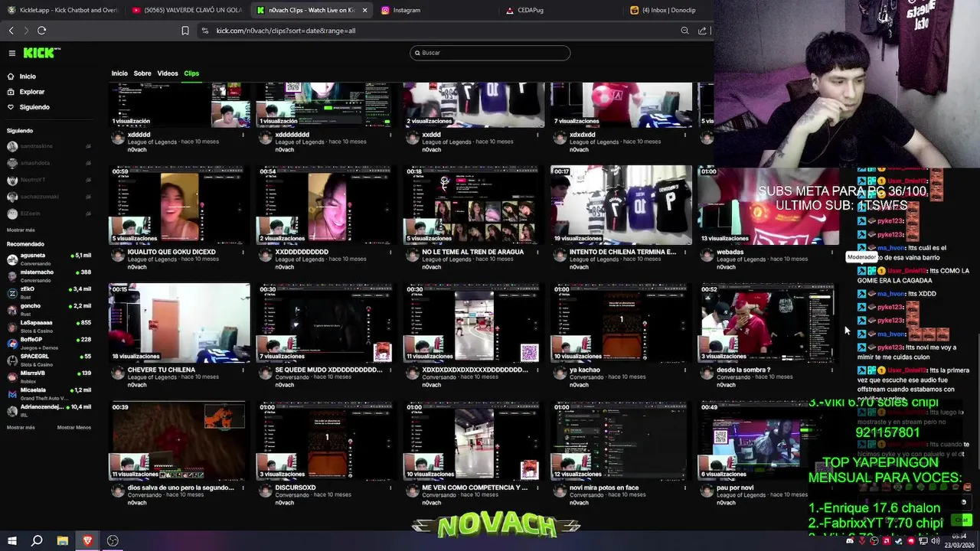Click Mostrar más under Siguiendo list
This screenshot has height=551, width=980.
point(21,230)
